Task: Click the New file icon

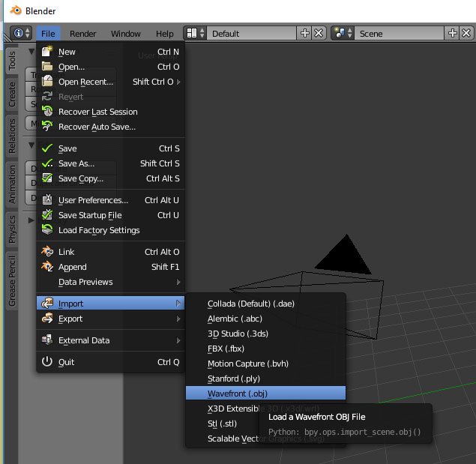Action: [x=47, y=52]
